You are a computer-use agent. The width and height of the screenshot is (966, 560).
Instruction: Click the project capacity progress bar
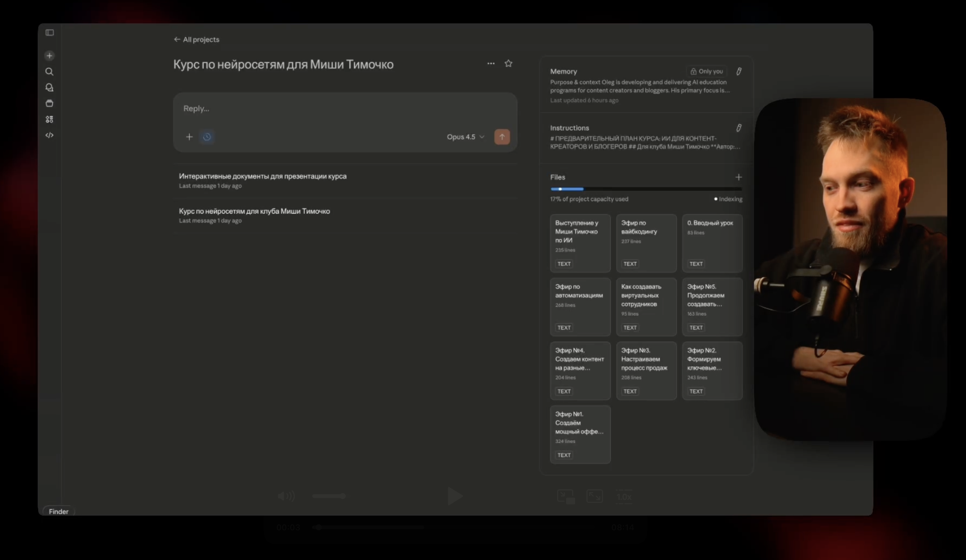[646, 189]
